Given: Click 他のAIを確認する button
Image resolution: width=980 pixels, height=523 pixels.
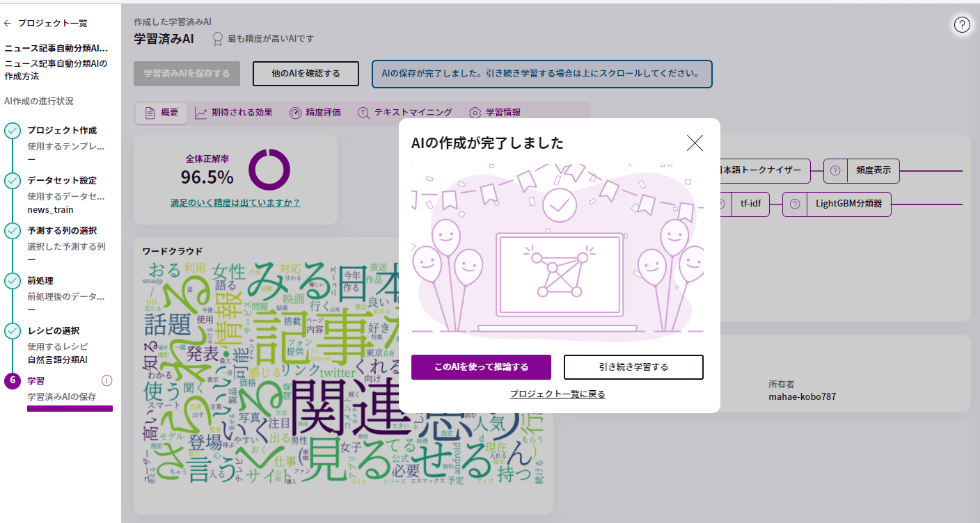Looking at the screenshot, I should pos(306,73).
